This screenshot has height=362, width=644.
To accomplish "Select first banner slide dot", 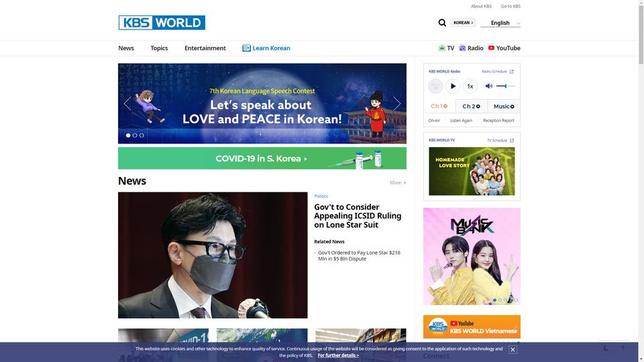I will click(128, 135).
